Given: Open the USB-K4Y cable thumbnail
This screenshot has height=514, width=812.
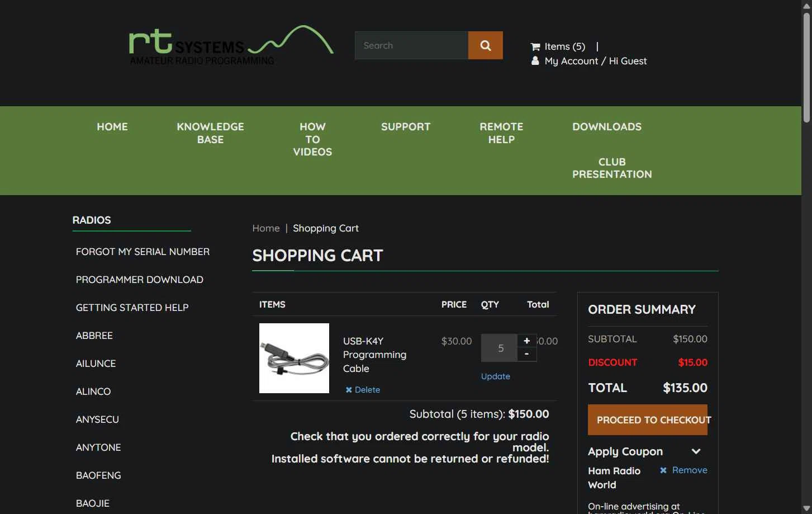Looking at the screenshot, I should pyautogui.click(x=294, y=358).
